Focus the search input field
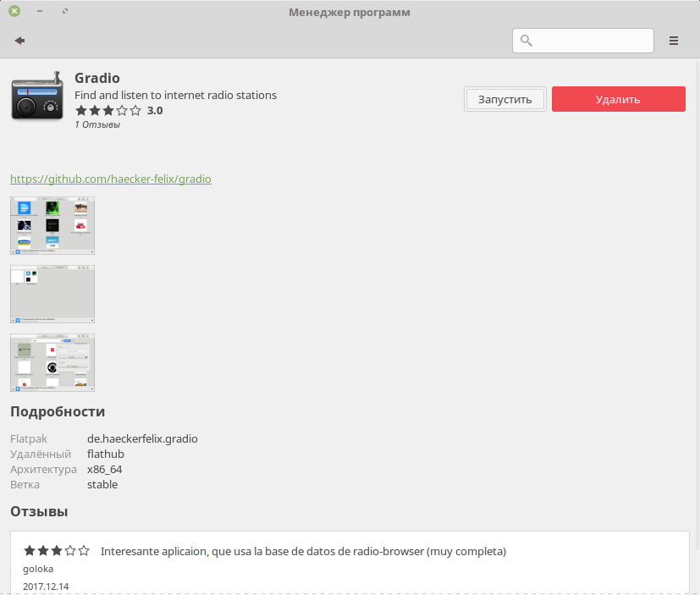The image size is (700, 595). (x=583, y=41)
